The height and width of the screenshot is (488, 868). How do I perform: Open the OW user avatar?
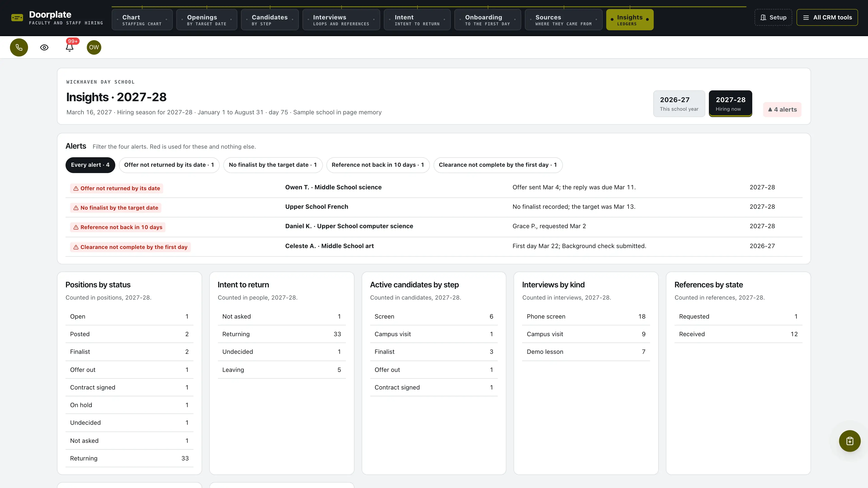pos(94,47)
